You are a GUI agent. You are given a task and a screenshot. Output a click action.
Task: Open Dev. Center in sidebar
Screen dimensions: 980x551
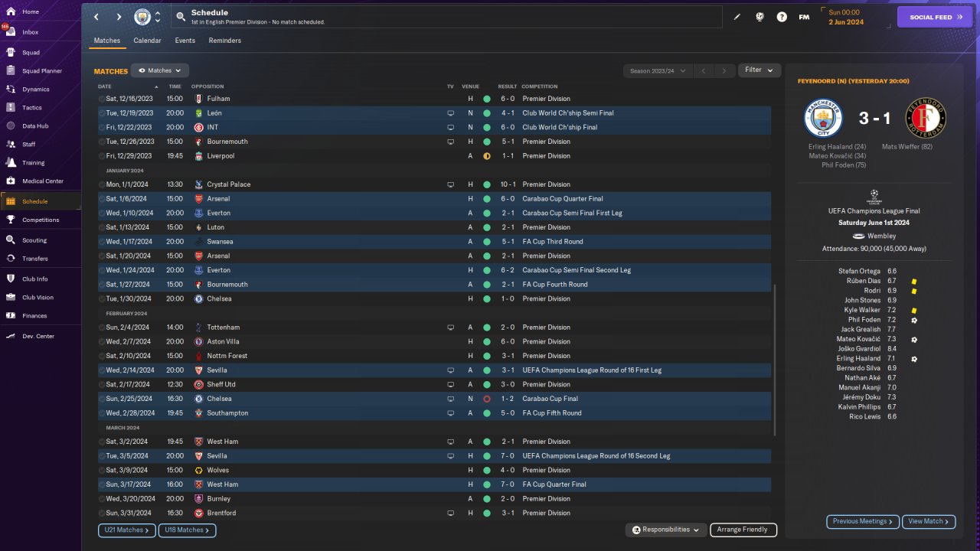point(40,336)
